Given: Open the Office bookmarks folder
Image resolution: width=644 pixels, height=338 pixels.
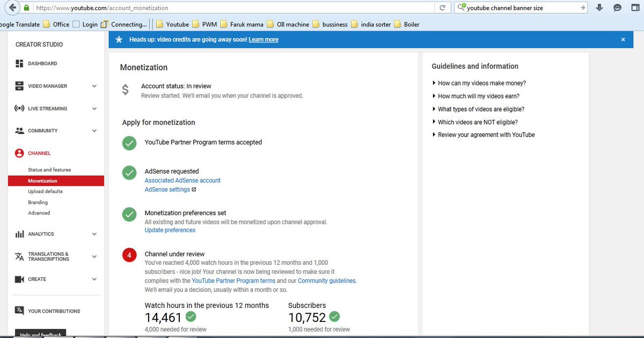Looking at the screenshot, I should (56, 24).
